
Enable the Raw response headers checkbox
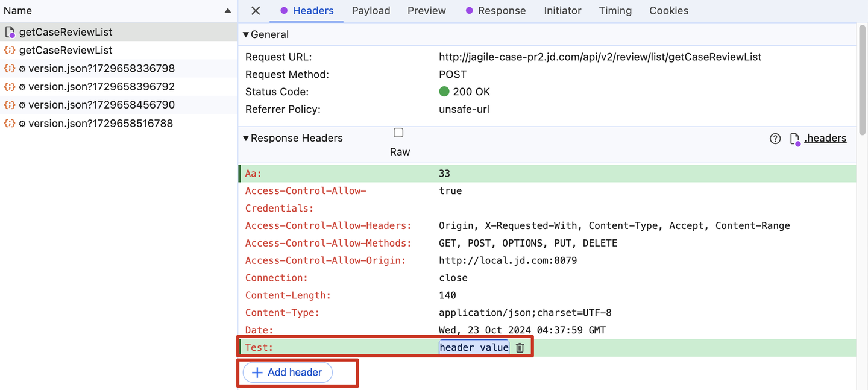coord(398,133)
